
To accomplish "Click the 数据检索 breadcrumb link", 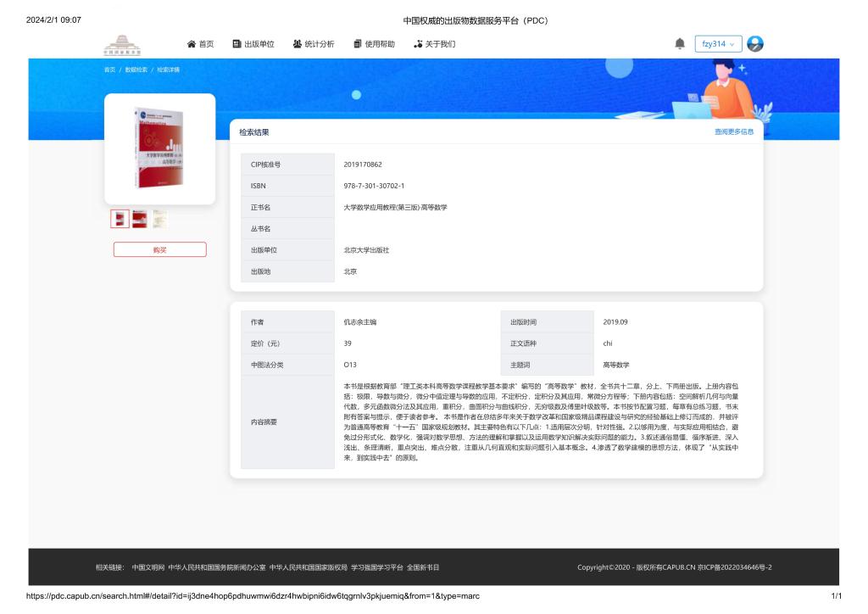I will [136, 70].
